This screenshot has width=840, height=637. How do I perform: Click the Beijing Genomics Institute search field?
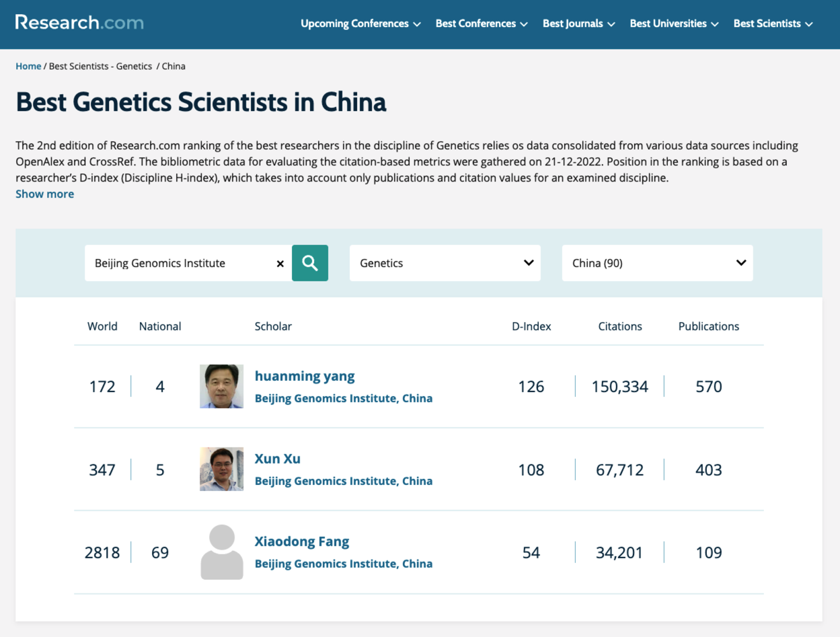(182, 263)
